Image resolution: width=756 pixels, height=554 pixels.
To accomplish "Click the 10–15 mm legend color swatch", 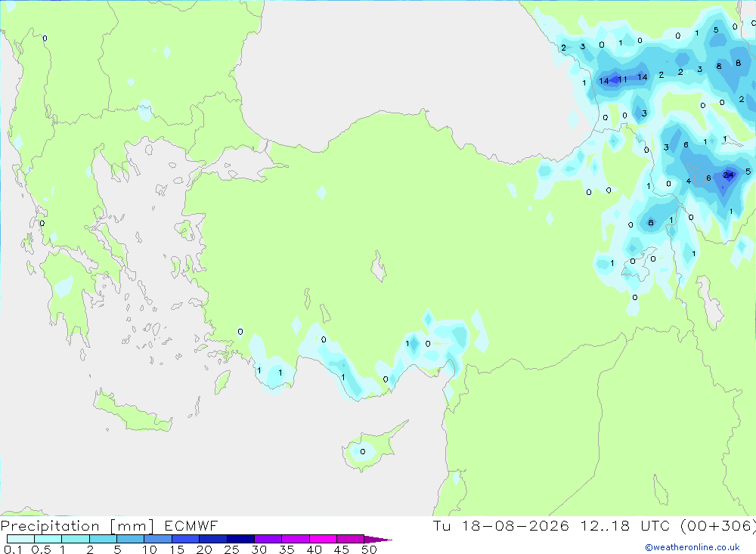I will tap(158, 539).
